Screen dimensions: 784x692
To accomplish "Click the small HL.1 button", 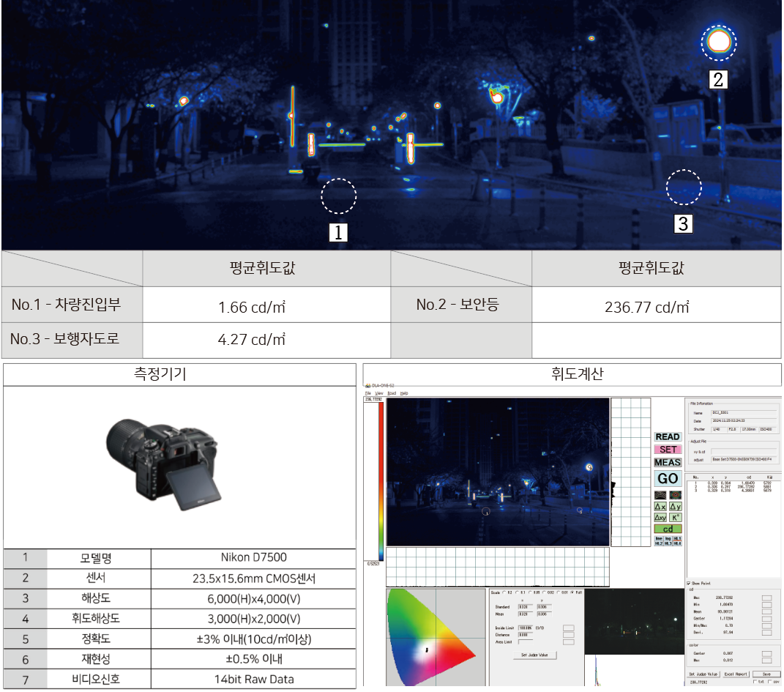I will tap(678, 538).
